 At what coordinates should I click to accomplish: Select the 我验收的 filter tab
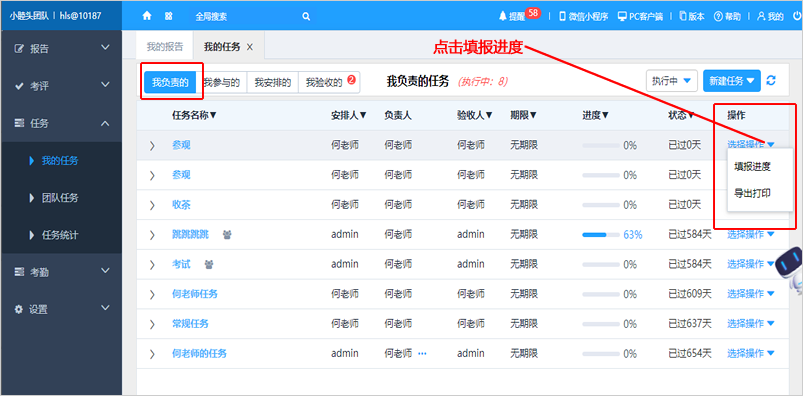pyautogui.click(x=329, y=82)
